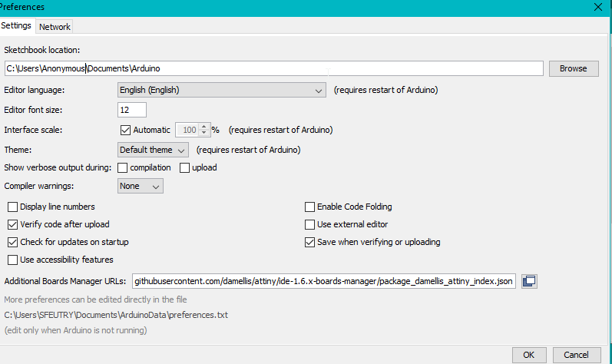The image size is (612, 364).
Task: Click the Editor font size field
Action: point(131,110)
